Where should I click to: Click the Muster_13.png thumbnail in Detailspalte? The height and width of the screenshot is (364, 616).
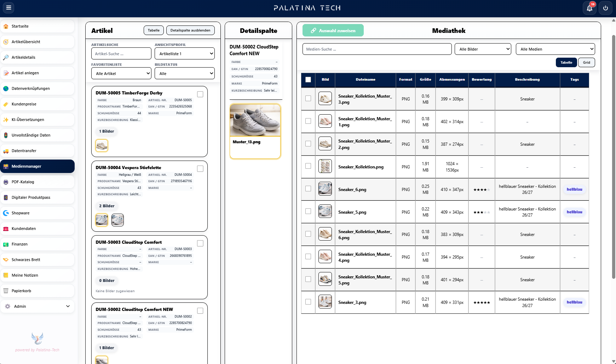click(255, 120)
